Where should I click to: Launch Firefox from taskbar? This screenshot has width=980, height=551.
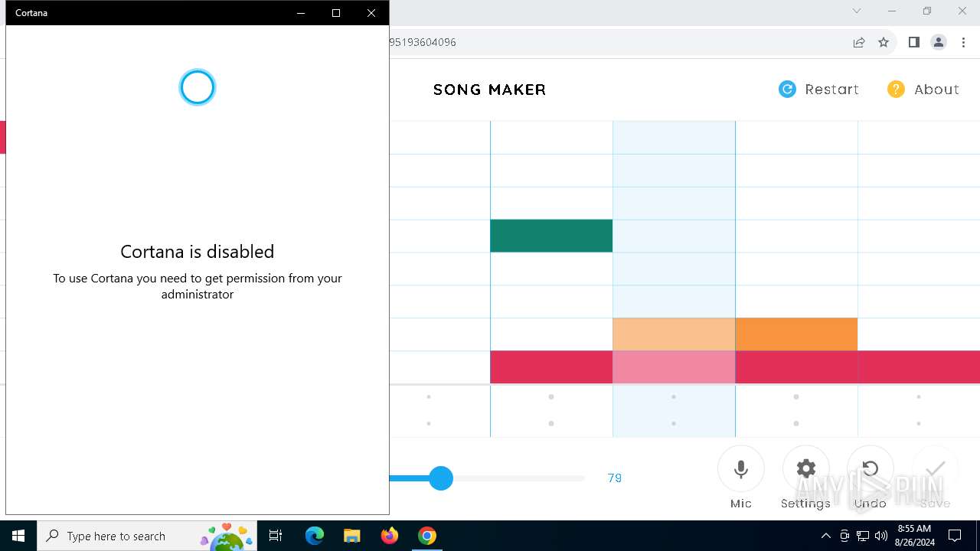pyautogui.click(x=390, y=536)
